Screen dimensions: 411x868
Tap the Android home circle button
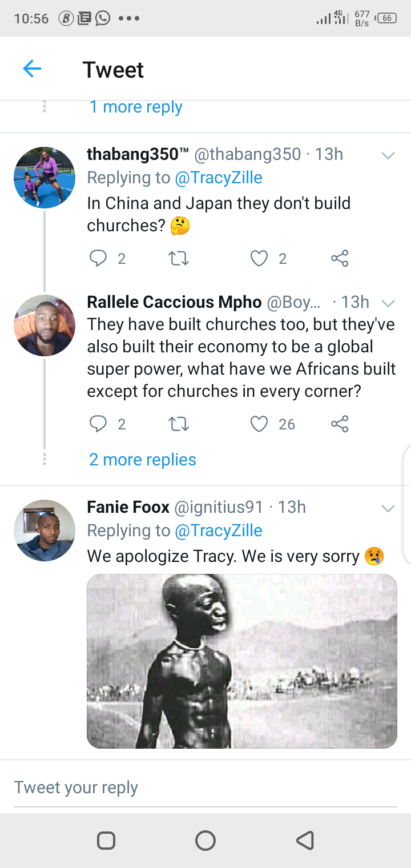(205, 840)
